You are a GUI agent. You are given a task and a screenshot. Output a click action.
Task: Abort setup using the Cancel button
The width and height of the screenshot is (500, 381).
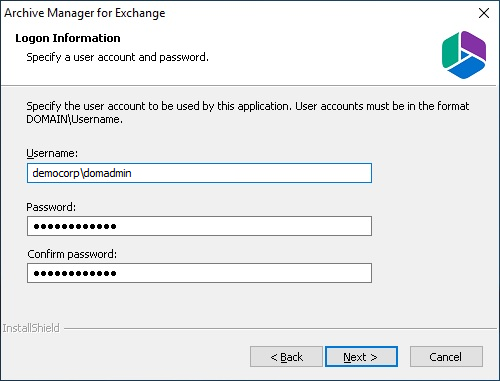446,357
